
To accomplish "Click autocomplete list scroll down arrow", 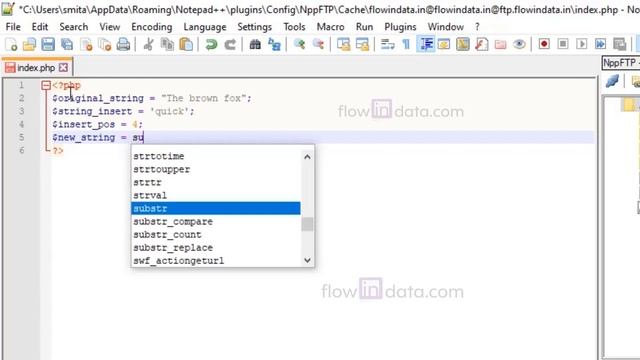I will point(307,260).
